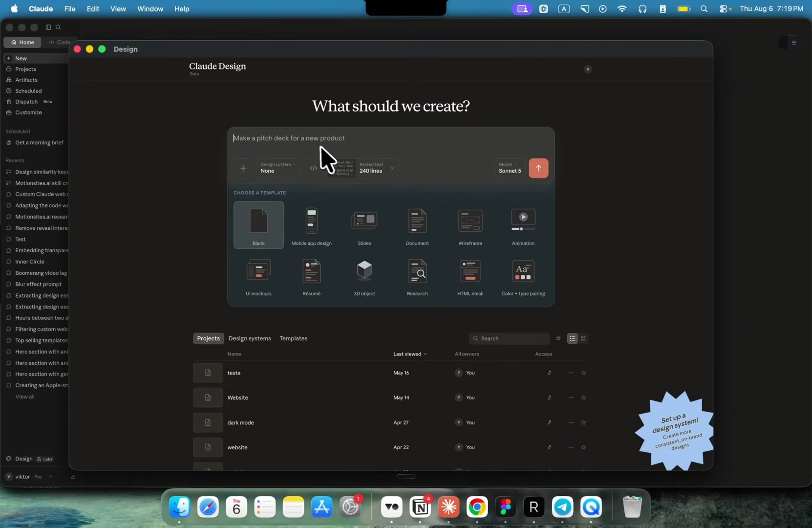Open the Window menu in menu bar

[x=150, y=9]
